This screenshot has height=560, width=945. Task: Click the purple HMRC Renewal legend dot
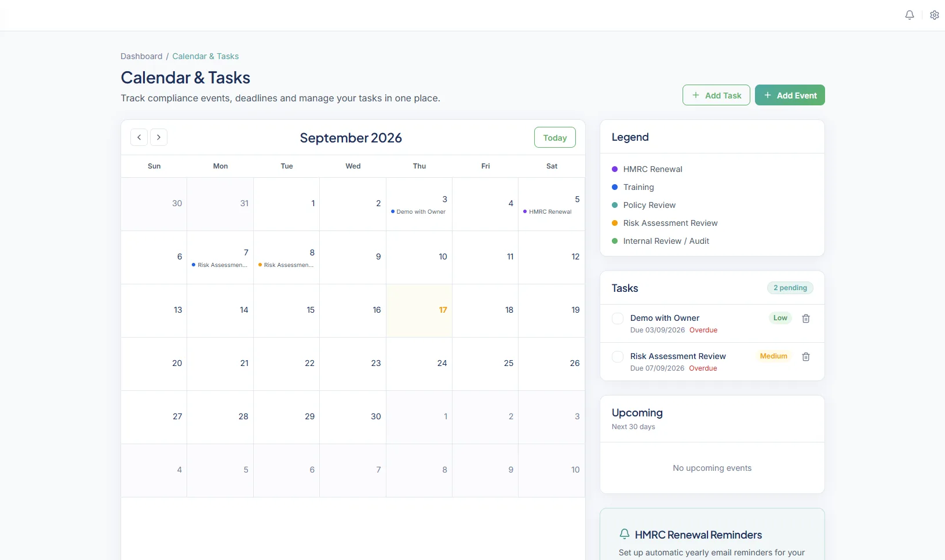click(615, 169)
